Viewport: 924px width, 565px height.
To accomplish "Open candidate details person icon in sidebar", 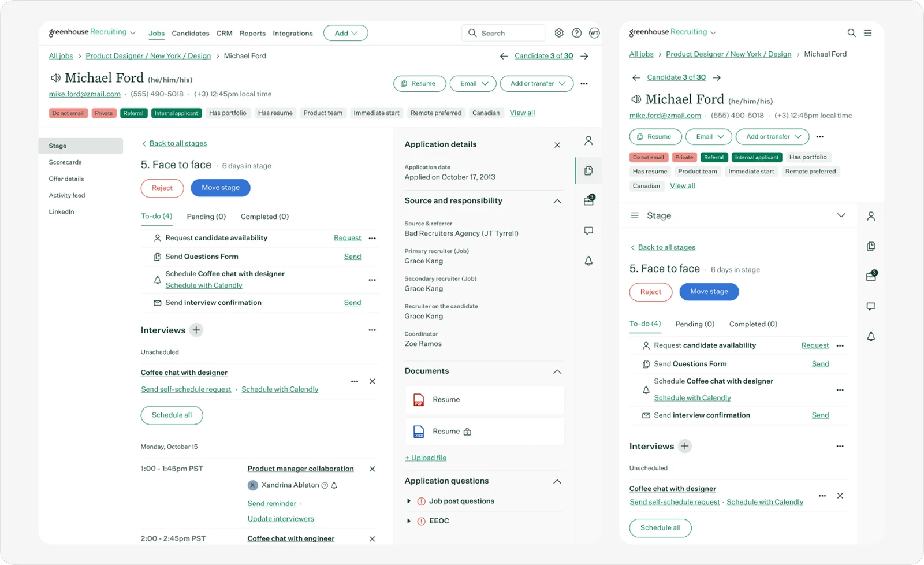I will (x=588, y=140).
